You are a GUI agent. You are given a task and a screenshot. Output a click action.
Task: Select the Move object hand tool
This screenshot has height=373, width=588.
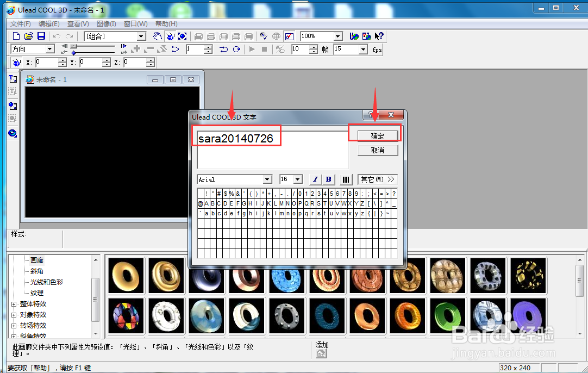point(158,36)
